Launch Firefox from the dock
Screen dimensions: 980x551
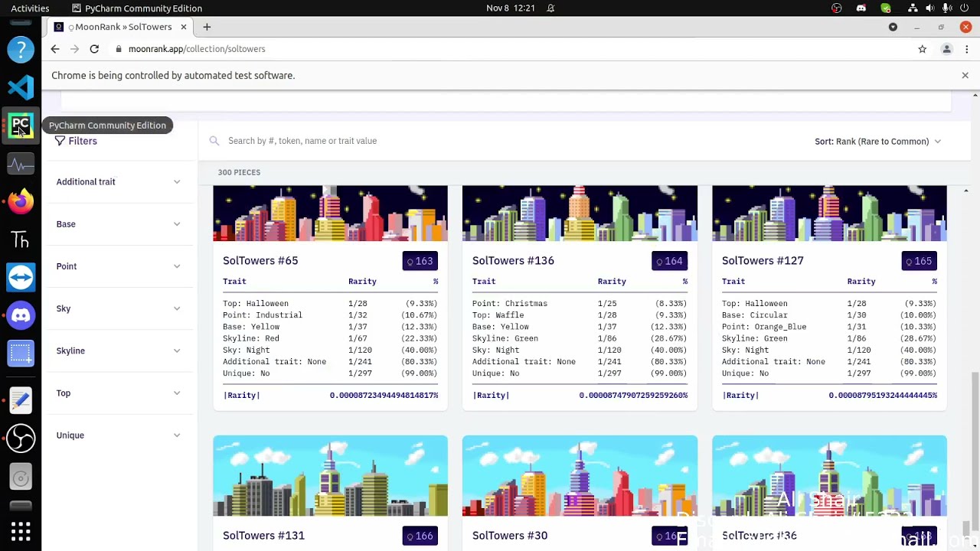click(x=21, y=201)
